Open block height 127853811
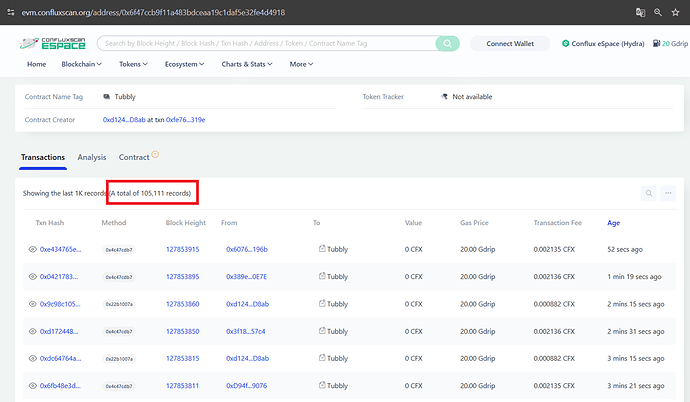The image size is (690, 402). click(x=182, y=386)
